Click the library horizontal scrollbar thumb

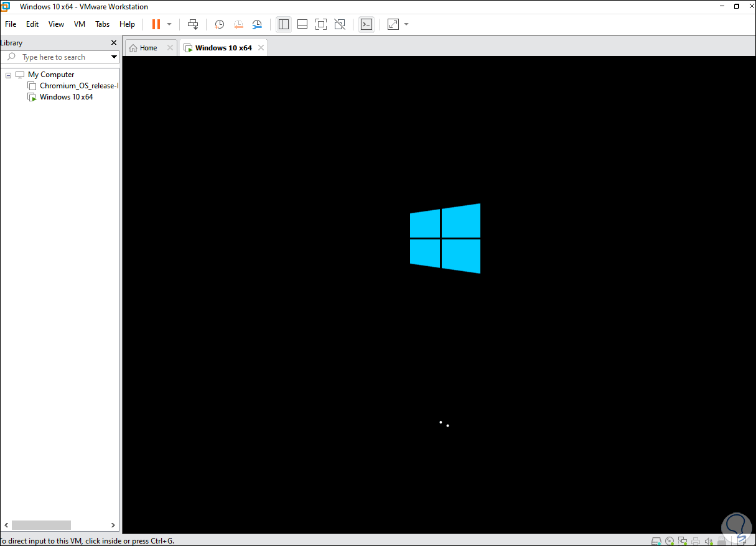pos(41,525)
